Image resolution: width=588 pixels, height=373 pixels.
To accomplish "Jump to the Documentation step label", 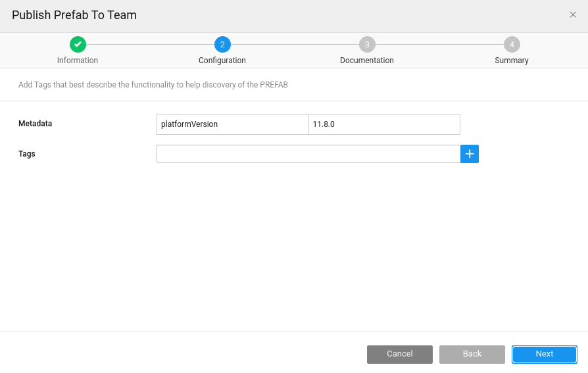I will coord(367,61).
